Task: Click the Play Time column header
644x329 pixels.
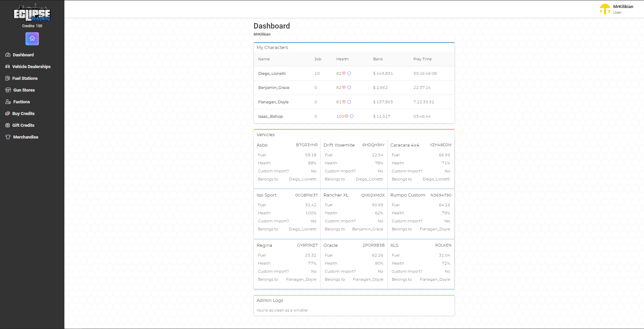Action: tap(422, 59)
